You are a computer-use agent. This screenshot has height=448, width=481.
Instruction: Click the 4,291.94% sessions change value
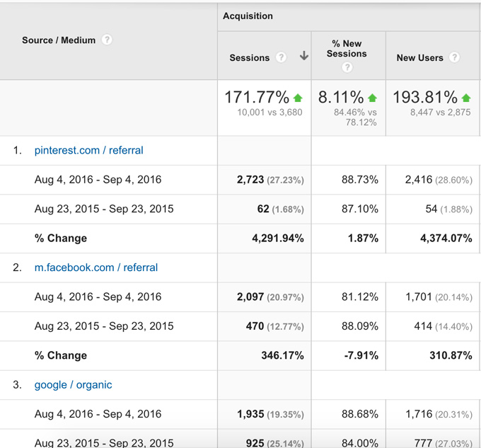pyautogui.click(x=277, y=239)
